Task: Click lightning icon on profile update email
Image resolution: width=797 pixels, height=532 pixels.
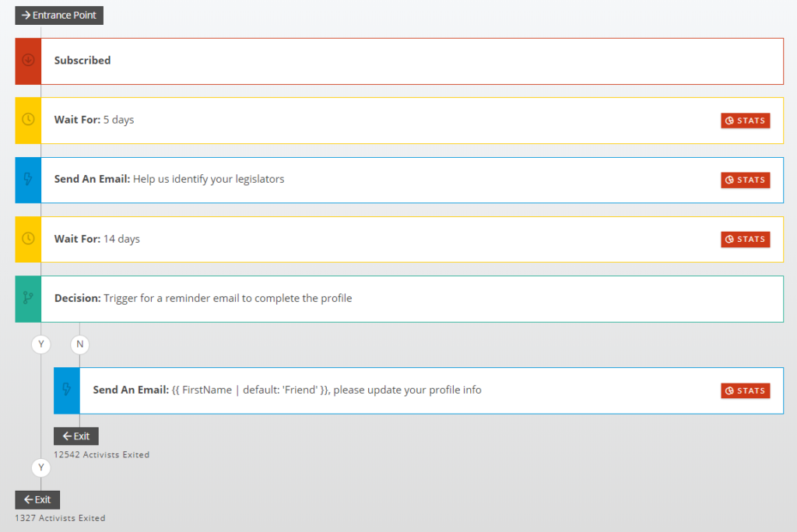Action: [x=66, y=390]
